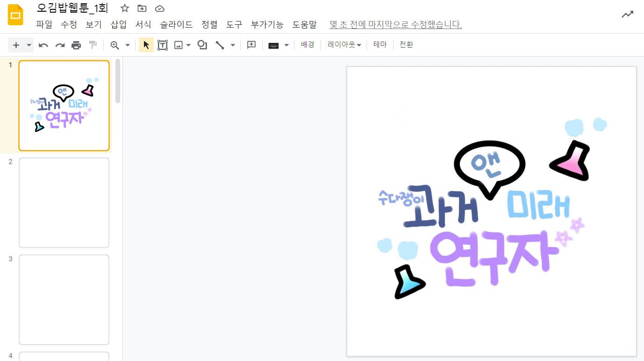Open the last edit history link

click(395, 24)
